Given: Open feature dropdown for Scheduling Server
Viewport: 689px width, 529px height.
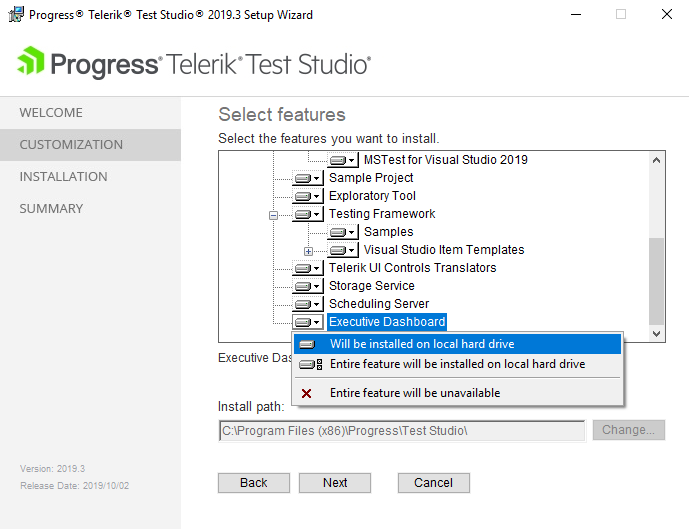Looking at the screenshot, I should (308, 304).
